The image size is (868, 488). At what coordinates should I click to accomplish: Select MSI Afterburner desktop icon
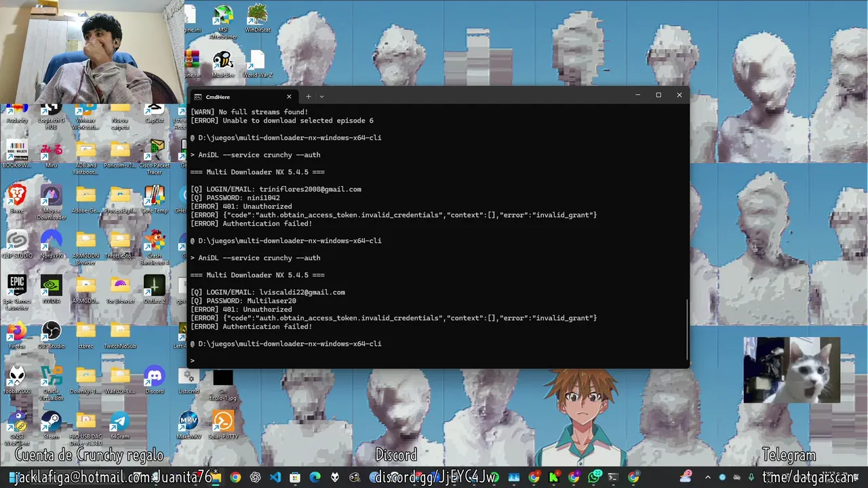click(x=223, y=23)
